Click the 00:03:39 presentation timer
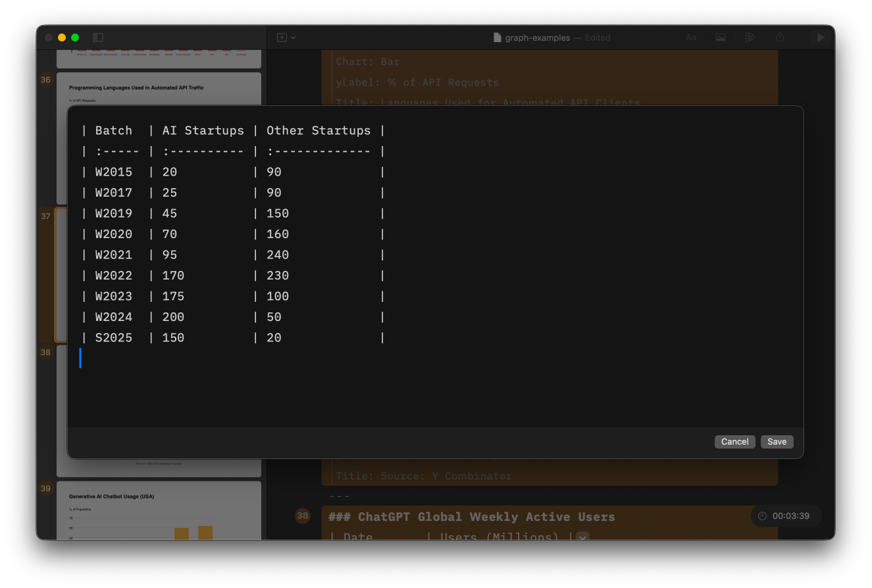 tap(793, 516)
